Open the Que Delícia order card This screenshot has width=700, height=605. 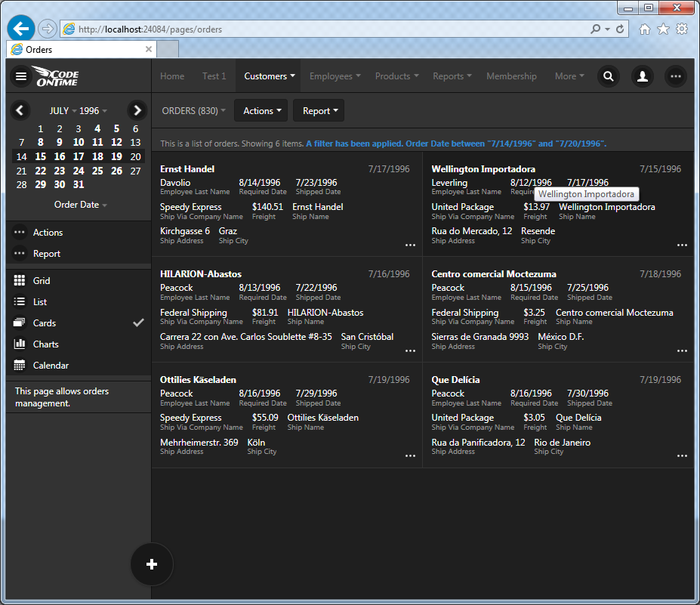coord(558,415)
